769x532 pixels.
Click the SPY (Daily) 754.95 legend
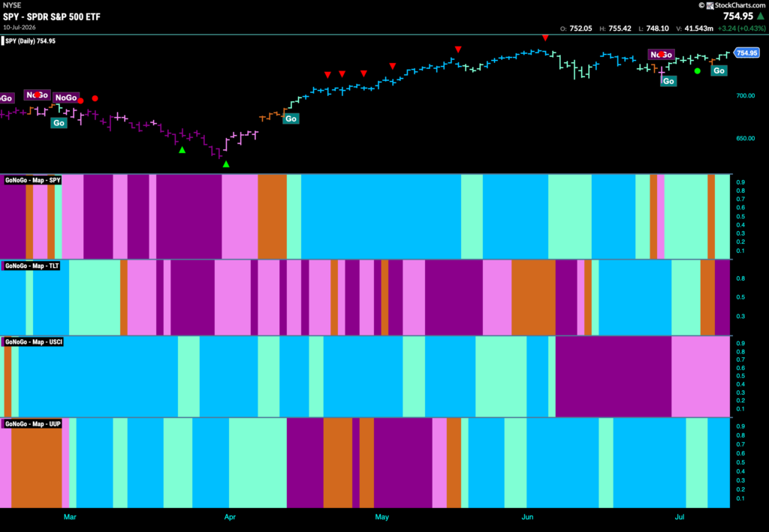(29, 41)
